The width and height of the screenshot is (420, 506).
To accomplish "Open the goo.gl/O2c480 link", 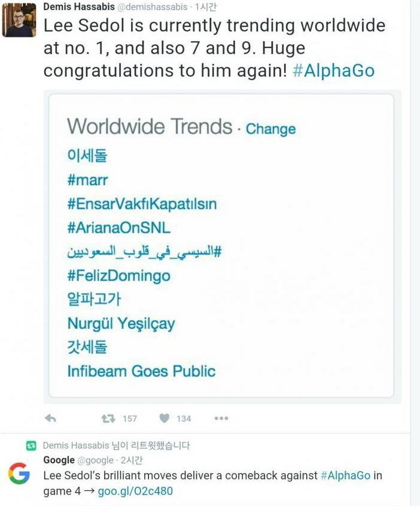I will 135,492.
